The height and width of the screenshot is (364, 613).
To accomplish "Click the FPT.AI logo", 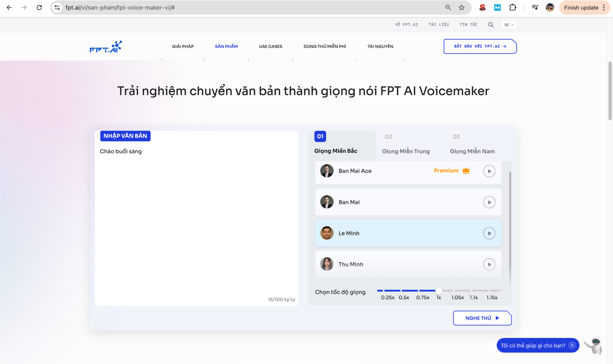I will click(105, 47).
